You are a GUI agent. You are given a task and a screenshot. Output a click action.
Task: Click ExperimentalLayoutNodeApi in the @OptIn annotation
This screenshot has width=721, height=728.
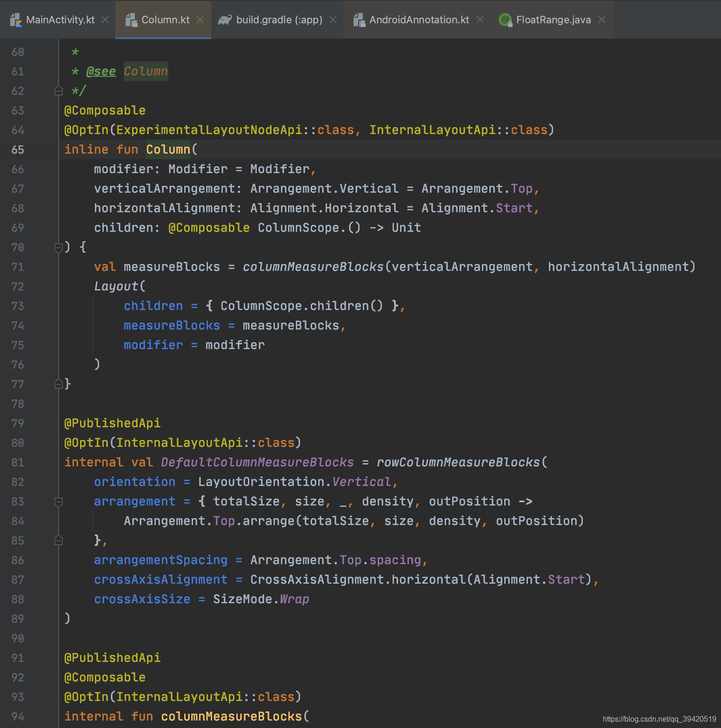[209, 130]
